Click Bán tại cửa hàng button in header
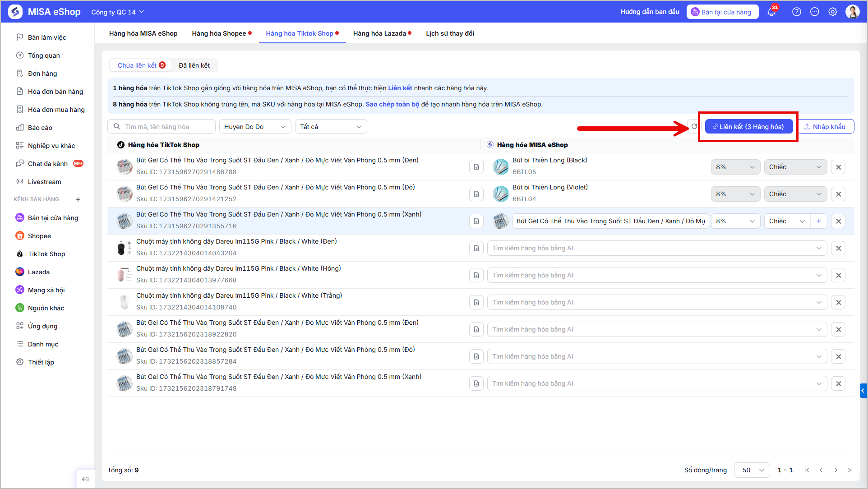The image size is (868, 489). [x=722, y=12]
